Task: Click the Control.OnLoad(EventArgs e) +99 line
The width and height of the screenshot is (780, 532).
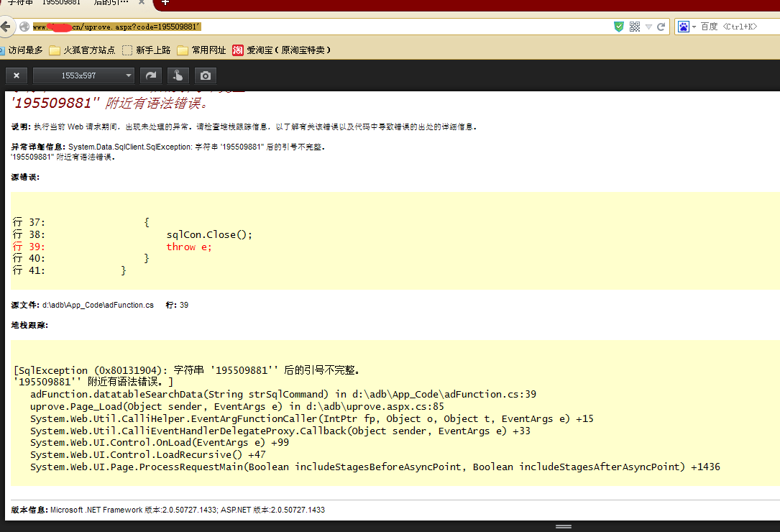Action: pyautogui.click(x=159, y=442)
